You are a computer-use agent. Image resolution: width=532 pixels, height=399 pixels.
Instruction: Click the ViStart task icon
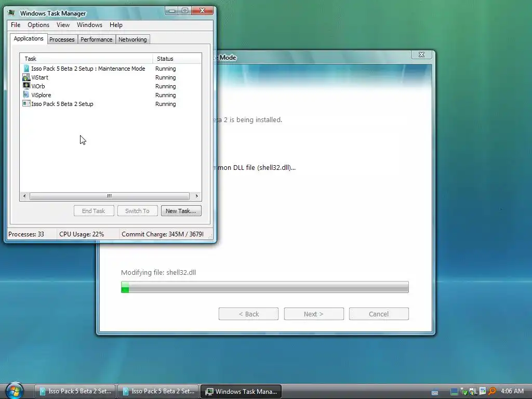(26, 77)
